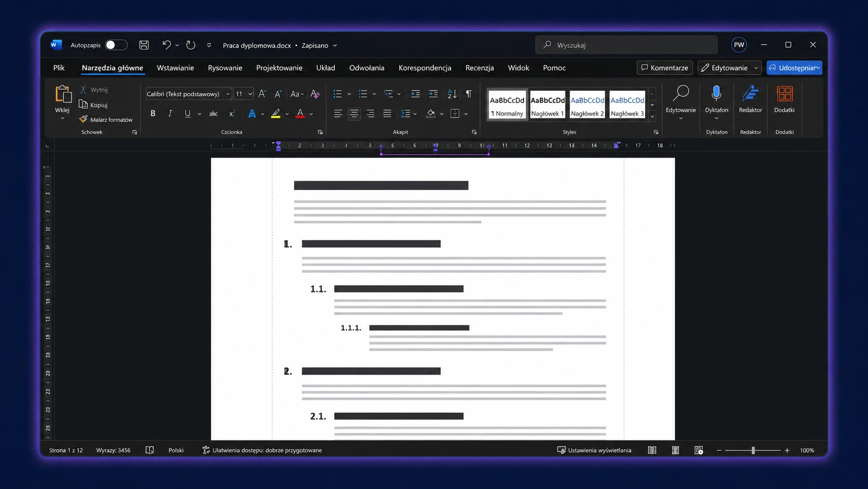Open the Wstawianie ribbon tab
The height and width of the screenshot is (489, 868).
pos(175,68)
